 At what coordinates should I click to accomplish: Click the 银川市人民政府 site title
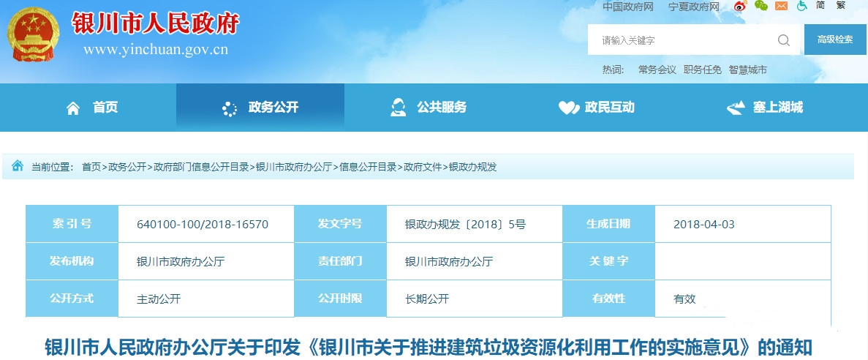click(156, 23)
